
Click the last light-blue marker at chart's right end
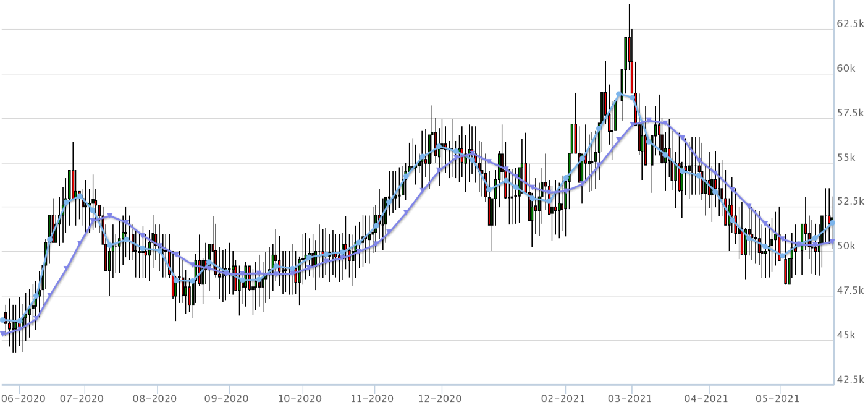(833, 222)
